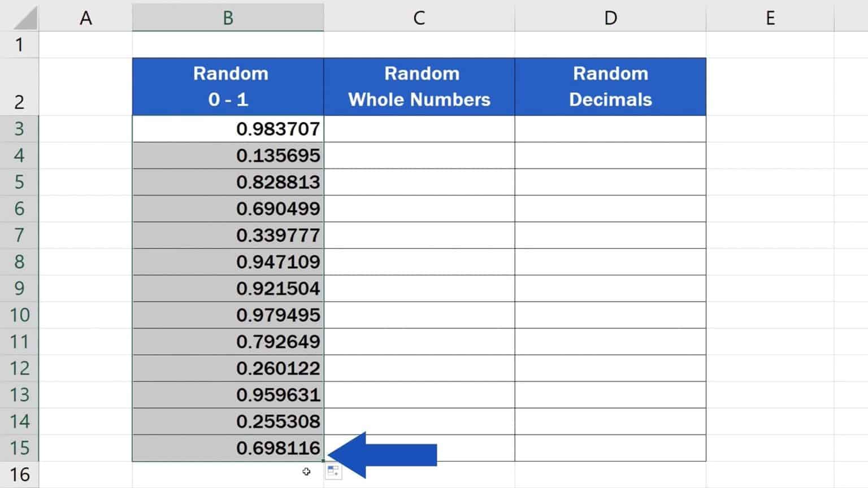The height and width of the screenshot is (488, 868).
Task: Select column C header
Action: pos(419,18)
